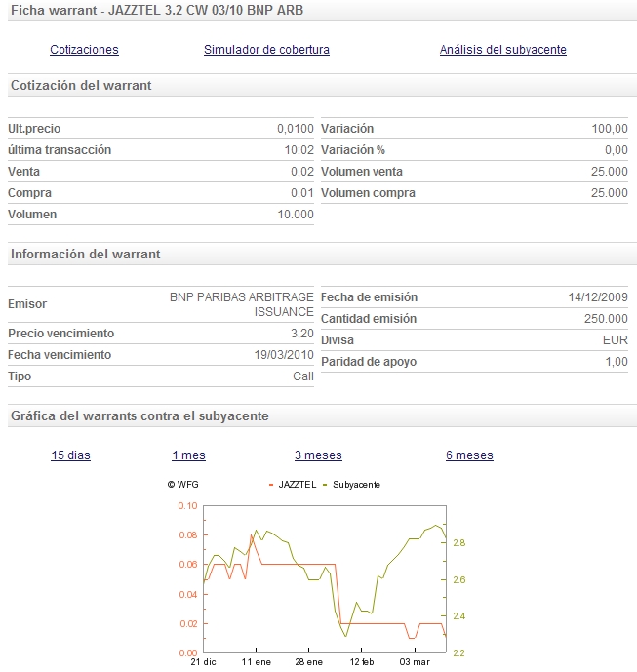Click the Variación value 100,00
Screen dimensions: 637x672
pyautogui.click(x=610, y=129)
